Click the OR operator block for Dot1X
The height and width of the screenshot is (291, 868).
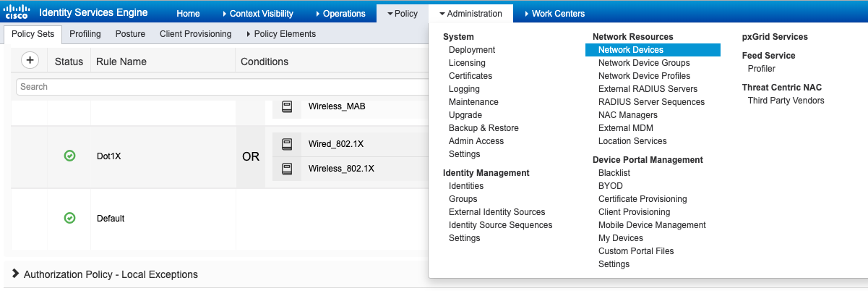(251, 156)
